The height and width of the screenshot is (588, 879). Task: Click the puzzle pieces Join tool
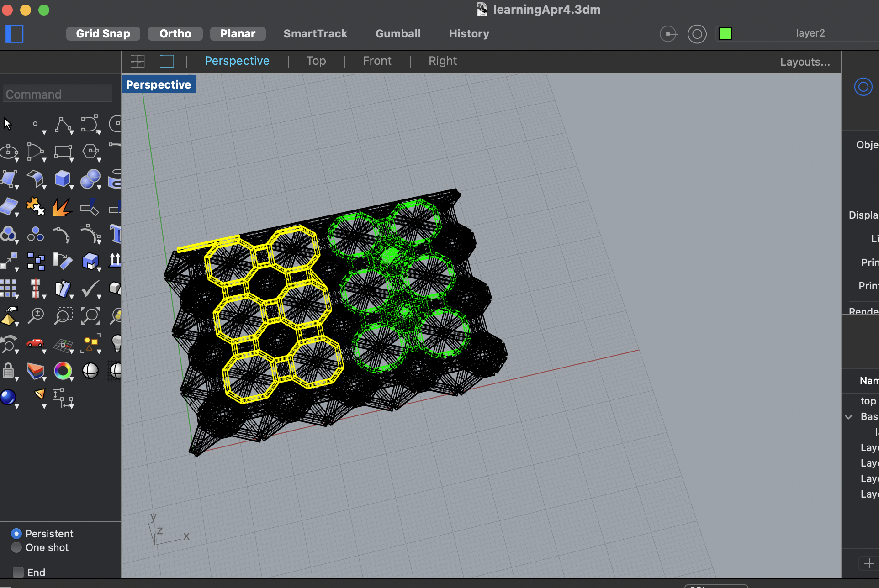click(35, 206)
